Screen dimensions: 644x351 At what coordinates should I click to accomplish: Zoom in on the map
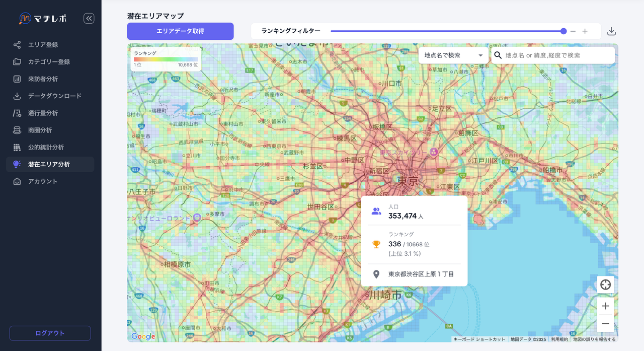(605, 306)
